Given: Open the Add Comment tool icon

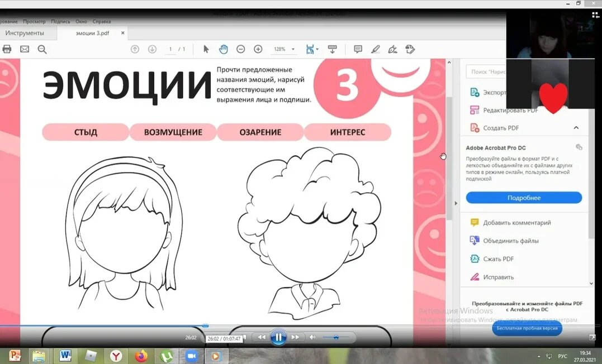Looking at the screenshot, I should point(357,49).
